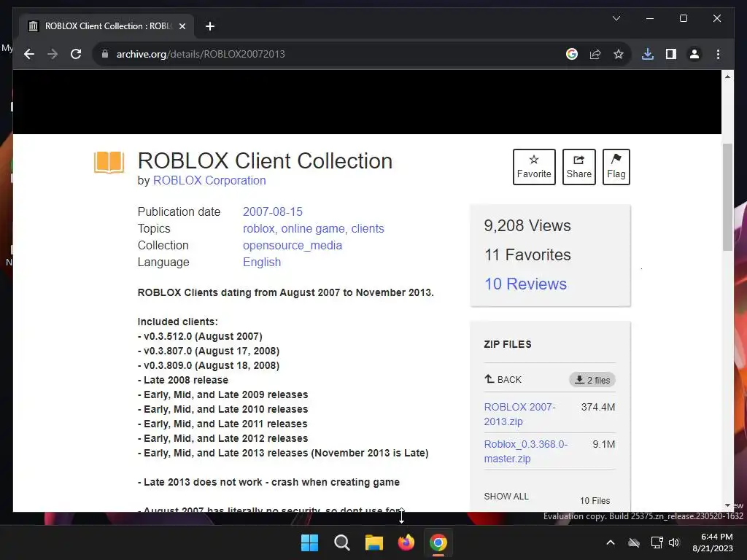Open Windows taskbar search
The height and width of the screenshot is (560, 747).
pyautogui.click(x=341, y=542)
